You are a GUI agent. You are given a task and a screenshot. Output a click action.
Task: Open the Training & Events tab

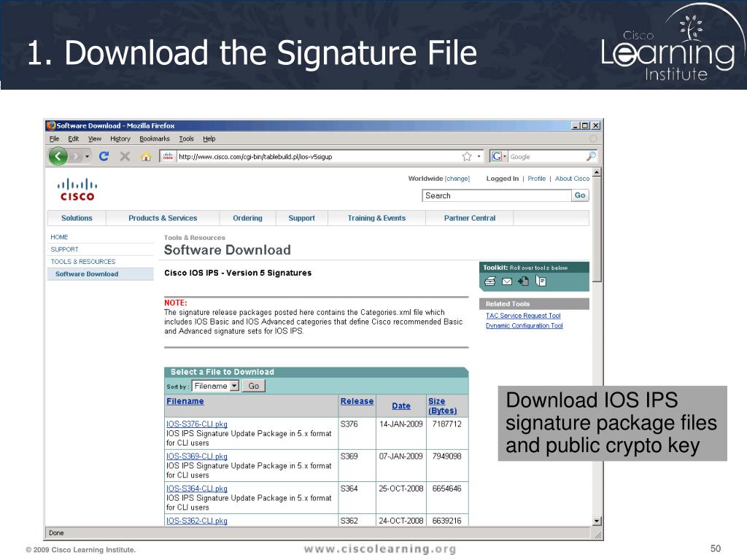click(377, 218)
